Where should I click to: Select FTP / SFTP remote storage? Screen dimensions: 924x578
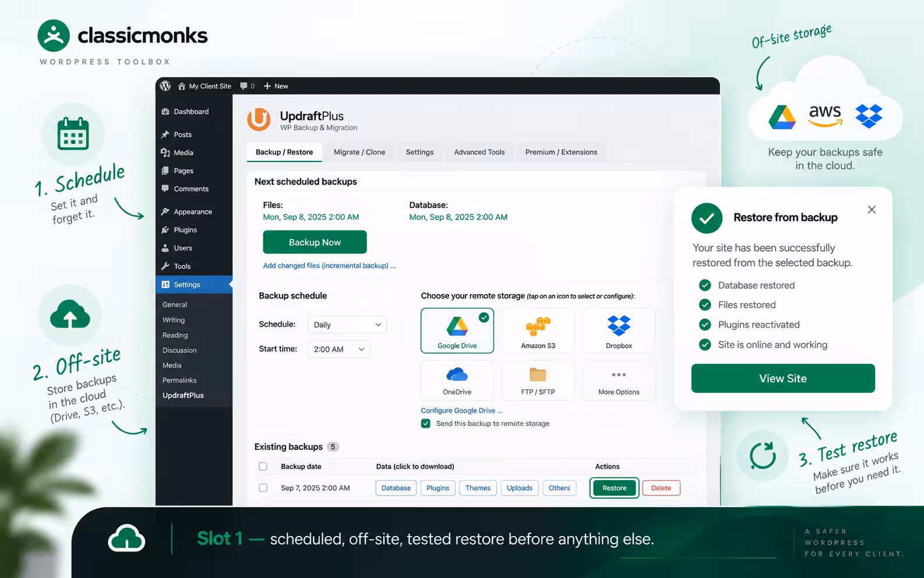538,380
